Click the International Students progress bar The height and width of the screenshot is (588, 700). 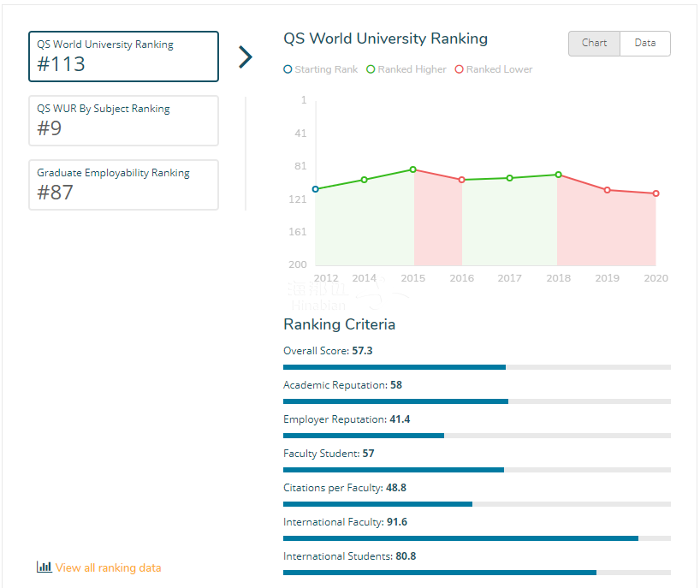(x=477, y=573)
